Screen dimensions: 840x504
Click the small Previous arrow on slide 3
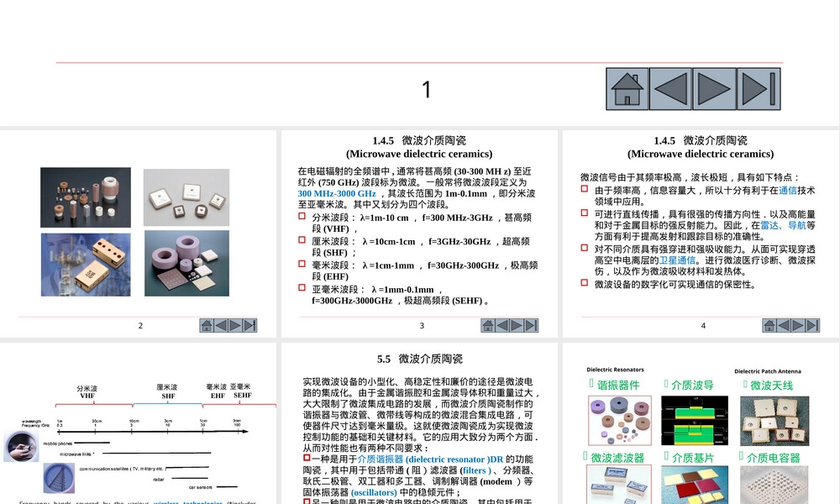tap(502, 325)
